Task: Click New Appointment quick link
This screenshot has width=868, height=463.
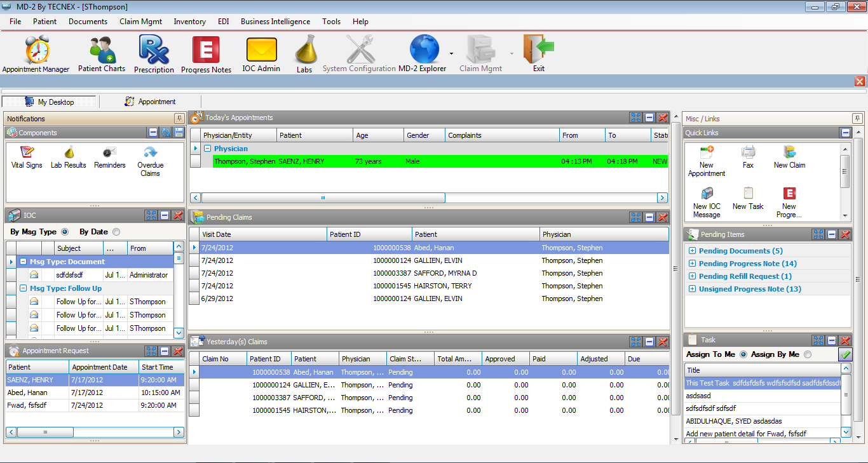Action: click(707, 161)
